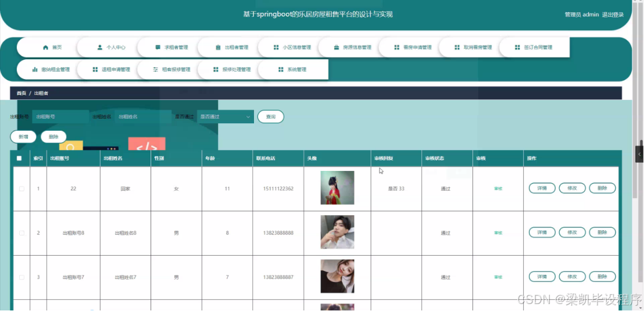
Task: Open the 个人中心 menu label
Action: (x=116, y=48)
